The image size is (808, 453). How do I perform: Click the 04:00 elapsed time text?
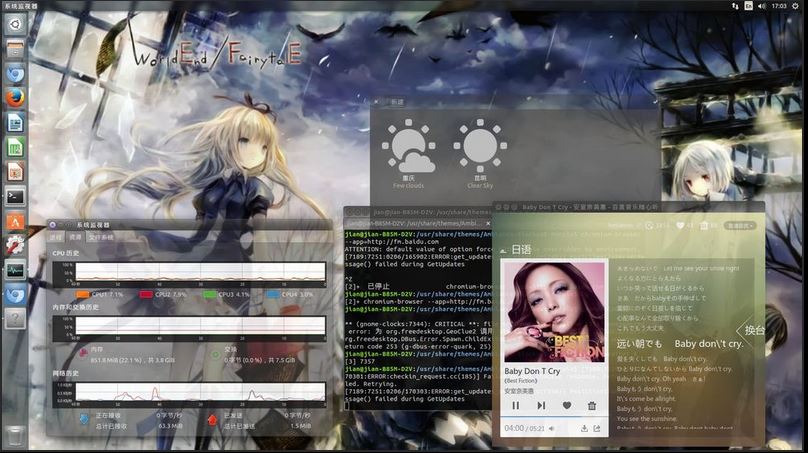click(x=514, y=428)
